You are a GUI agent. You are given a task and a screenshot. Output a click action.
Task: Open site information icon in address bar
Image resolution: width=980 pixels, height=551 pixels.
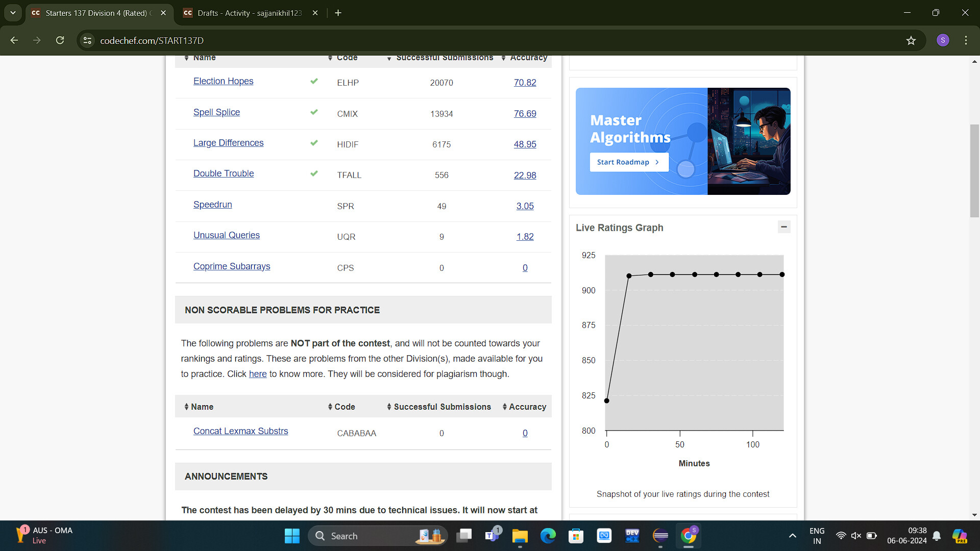pos(87,40)
